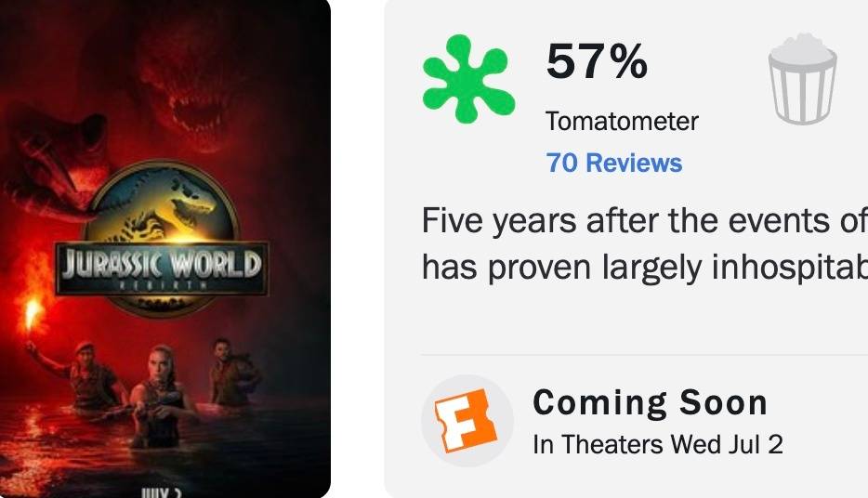The height and width of the screenshot is (498, 868).
Task: Click In Theaters Wed Jul 2 text
Action: [658, 444]
